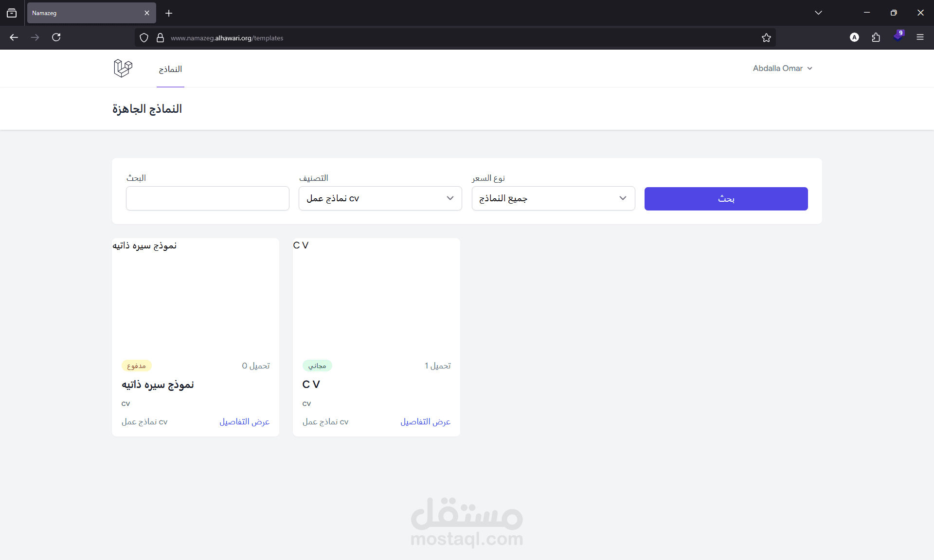Image resolution: width=934 pixels, height=560 pixels.
Task: Click the نموذج سيره ذاتيه card title
Action: pos(158,385)
